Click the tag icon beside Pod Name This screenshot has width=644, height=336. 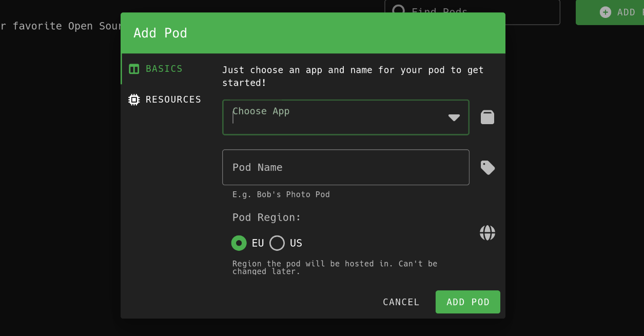(x=487, y=168)
